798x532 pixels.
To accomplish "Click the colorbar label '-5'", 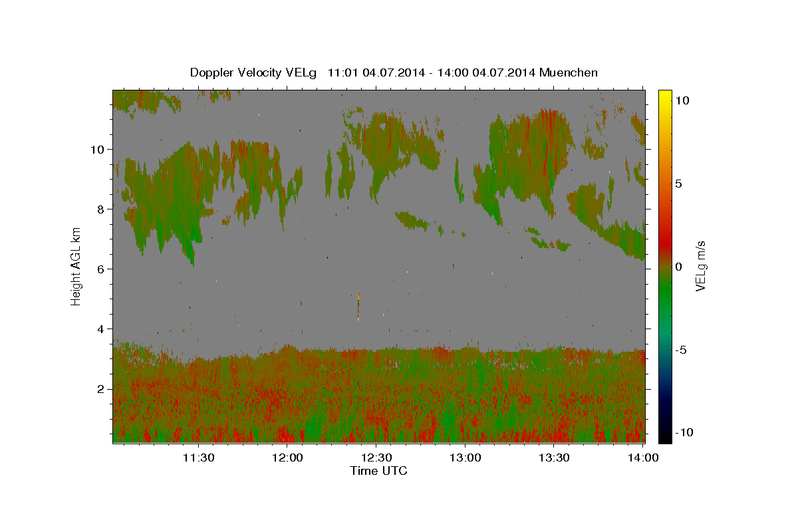I will pos(681,350).
